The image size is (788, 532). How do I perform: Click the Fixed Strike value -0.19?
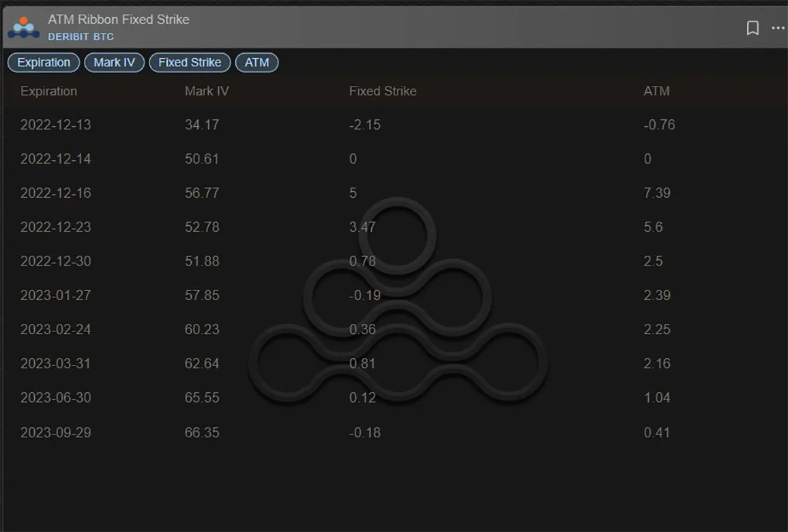click(x=365, y=295)
